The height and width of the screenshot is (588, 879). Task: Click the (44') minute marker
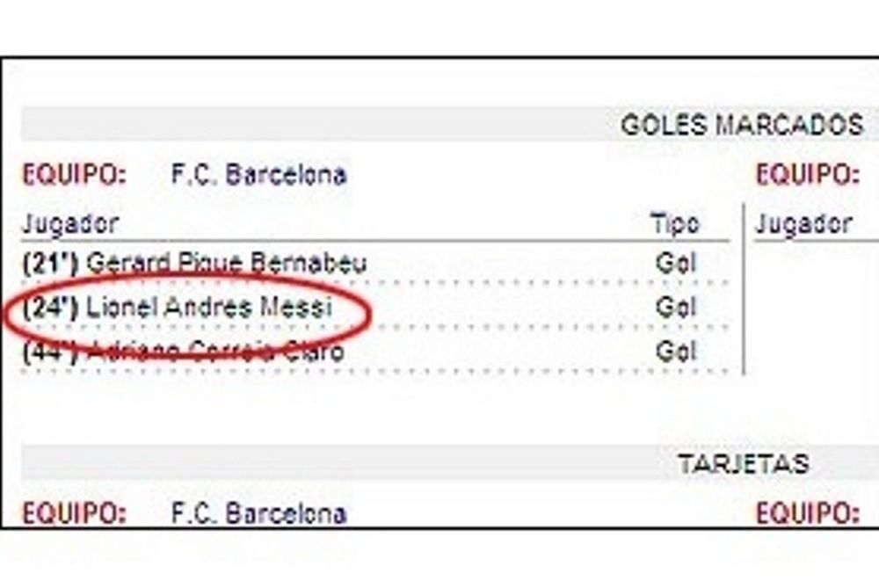pos(50,352)
